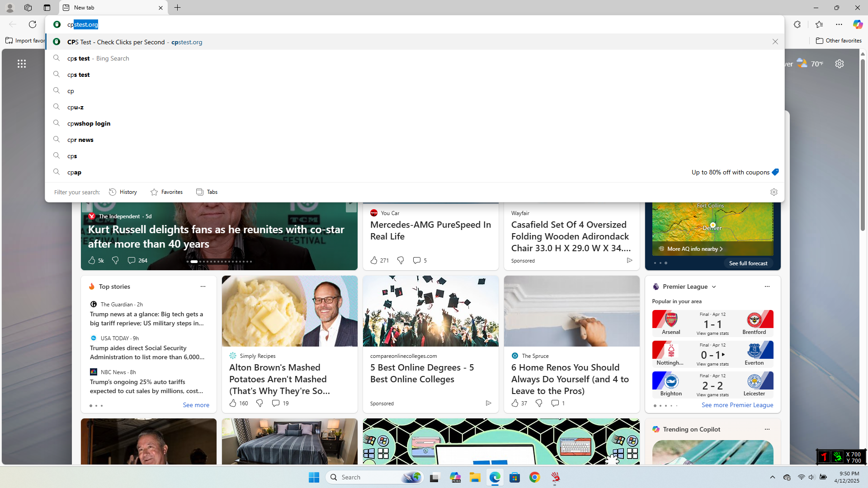Dislike the Kurt Russell story
The width and height of the screenshot is (868, 488).
[115, 260]
